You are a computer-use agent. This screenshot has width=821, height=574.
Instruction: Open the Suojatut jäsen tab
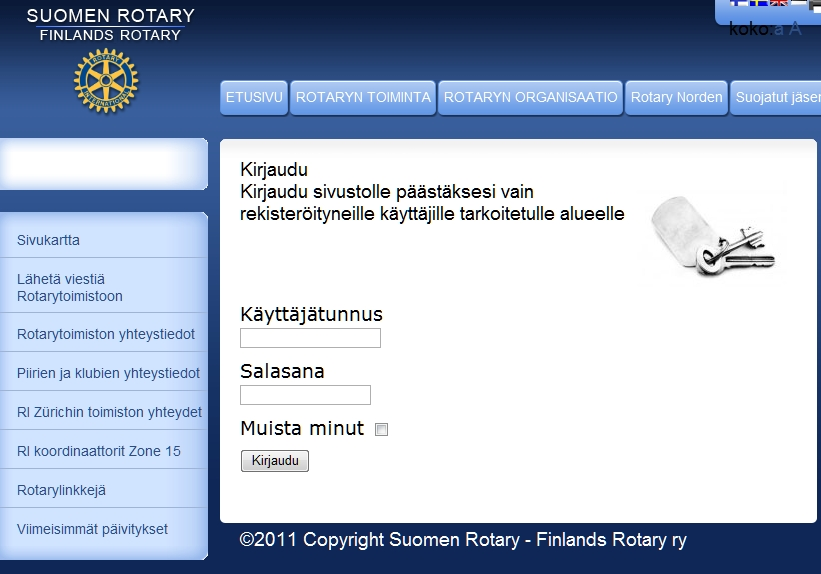point(776,97)
